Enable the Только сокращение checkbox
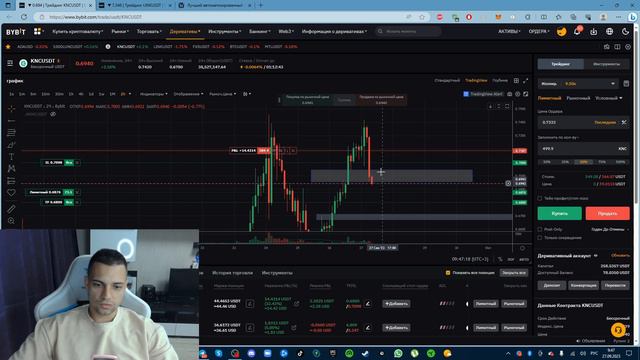This screenshot has width=640, height=360. click(x=540, y=238)
